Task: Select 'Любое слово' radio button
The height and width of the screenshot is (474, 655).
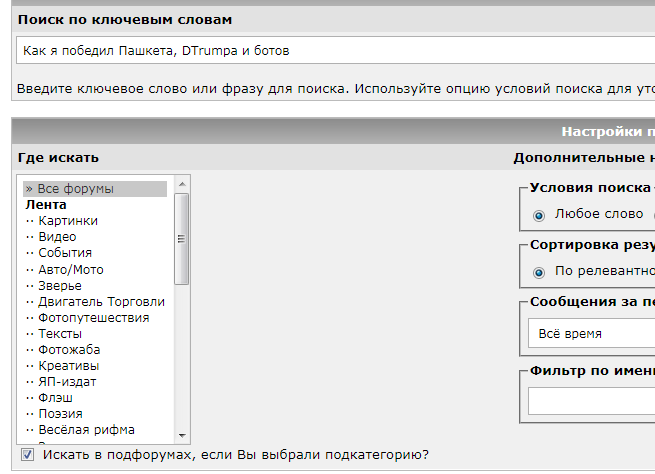Action: (x=539, y=215)
